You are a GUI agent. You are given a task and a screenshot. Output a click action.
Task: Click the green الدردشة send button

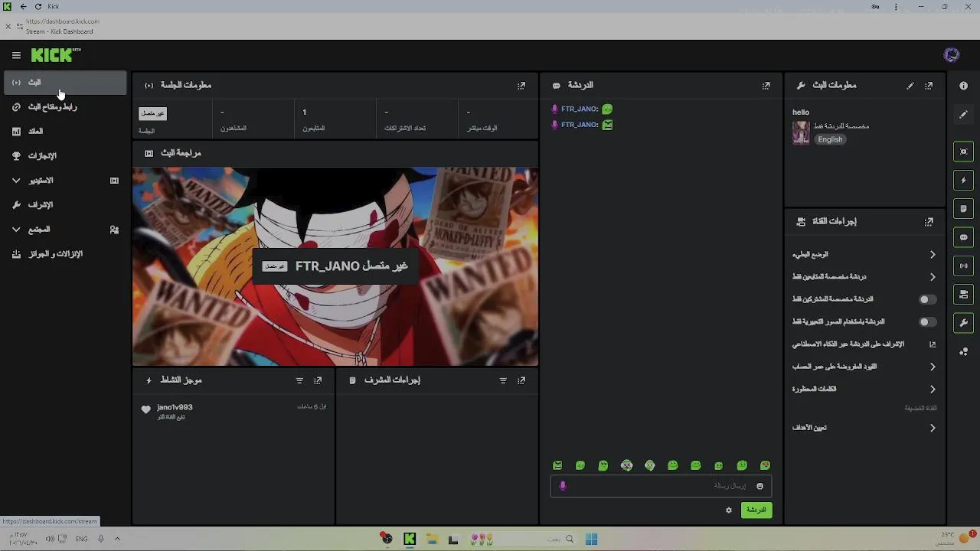[x=756, y=510]
